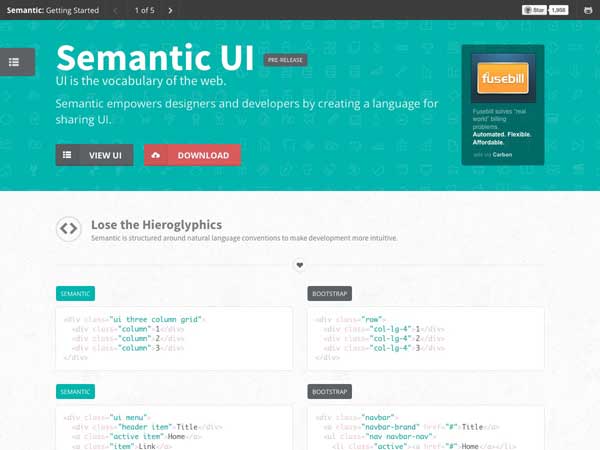Click the Pre-Release label

point(285,60)
